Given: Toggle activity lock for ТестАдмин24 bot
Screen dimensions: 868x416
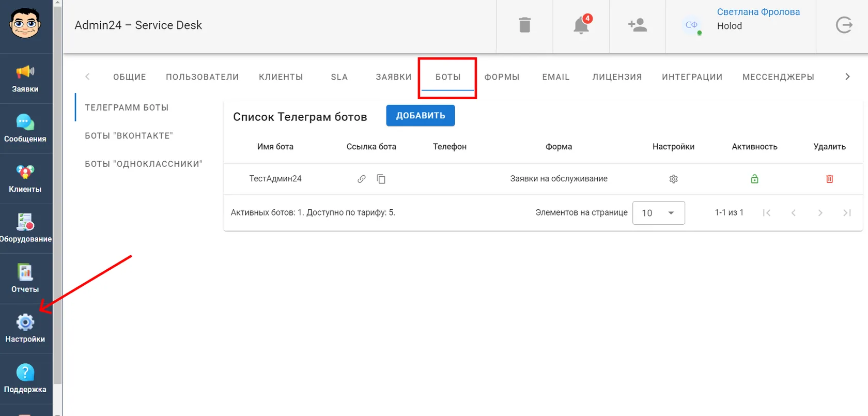Looking at the screenshot, I should 754,179.
